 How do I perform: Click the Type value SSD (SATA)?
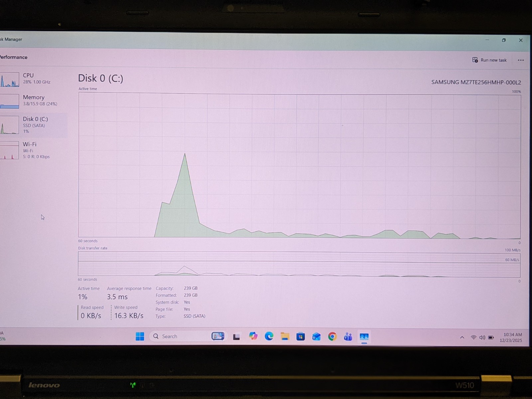(195, 316)
